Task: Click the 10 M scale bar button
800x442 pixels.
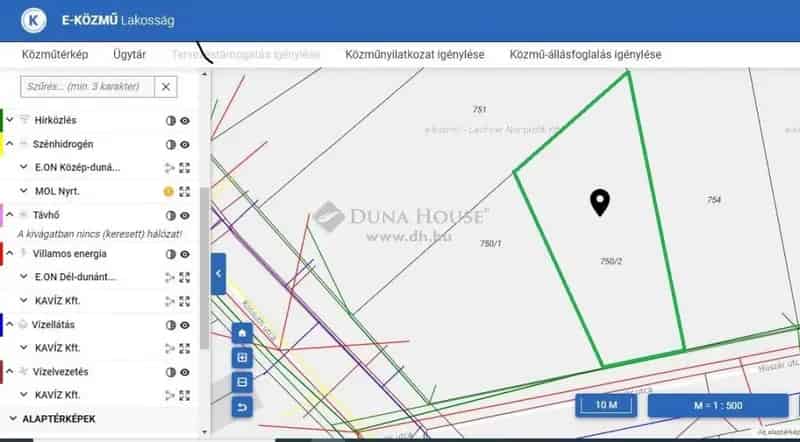Action: (x=606, y=405)
